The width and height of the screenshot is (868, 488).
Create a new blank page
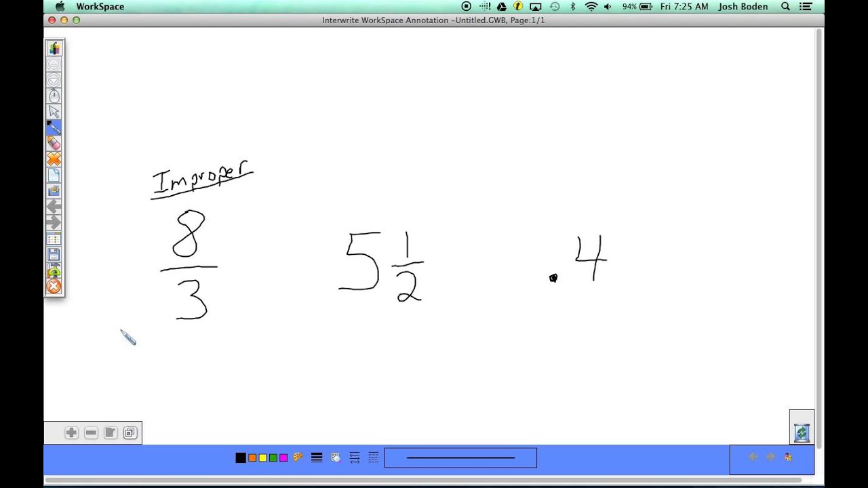[54, 175]
